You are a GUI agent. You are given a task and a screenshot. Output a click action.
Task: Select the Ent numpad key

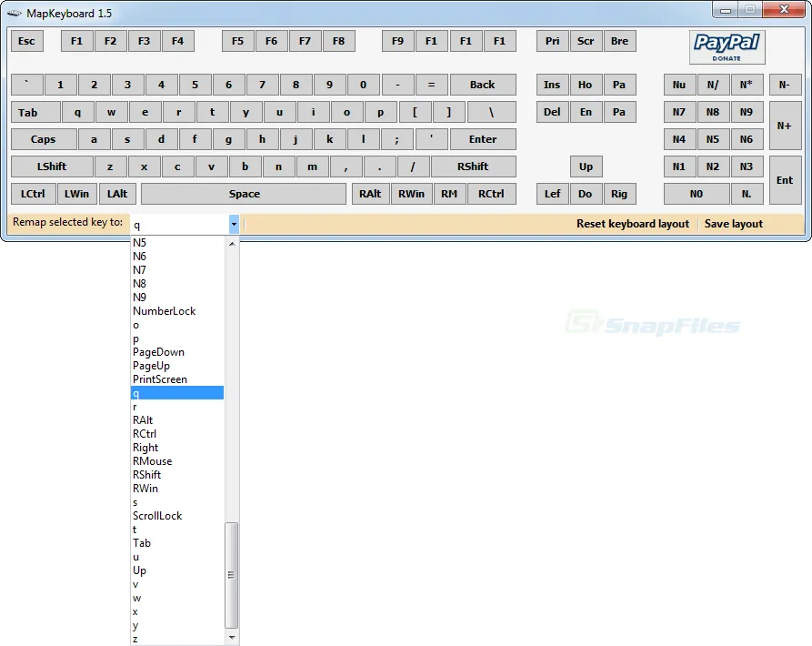(x=785, y=180)
